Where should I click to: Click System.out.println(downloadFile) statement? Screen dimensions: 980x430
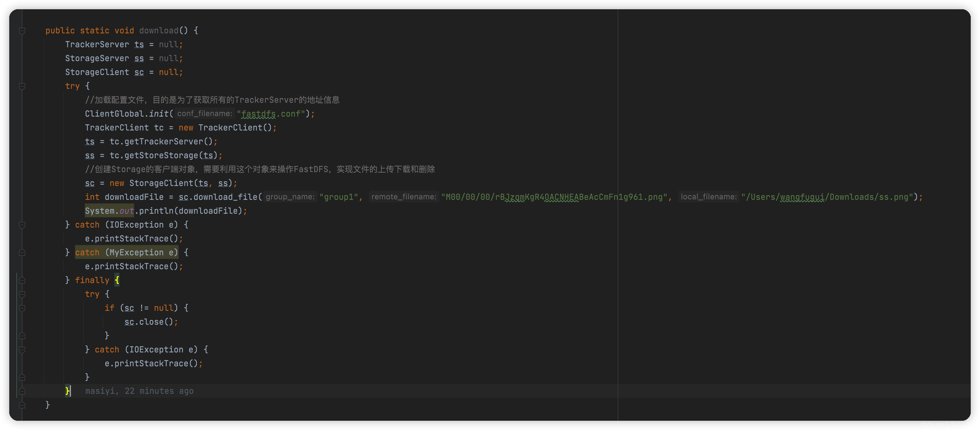click(166, 211)
